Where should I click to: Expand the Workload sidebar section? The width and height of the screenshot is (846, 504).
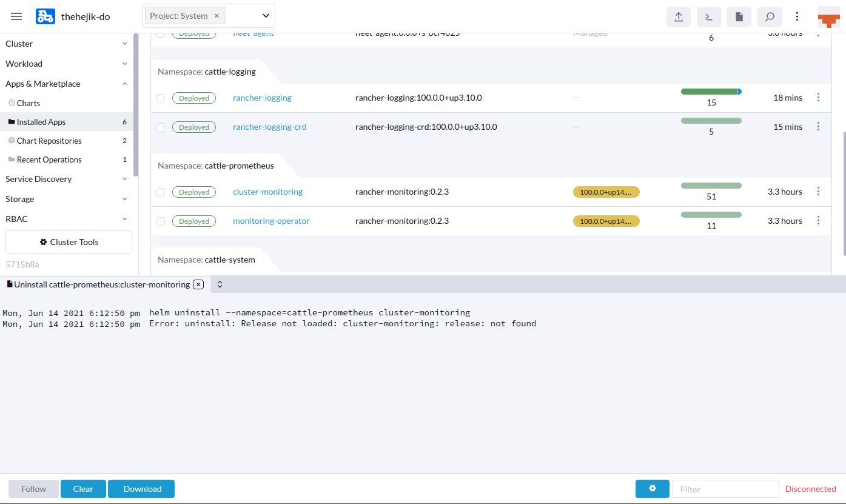pos(67,64)
